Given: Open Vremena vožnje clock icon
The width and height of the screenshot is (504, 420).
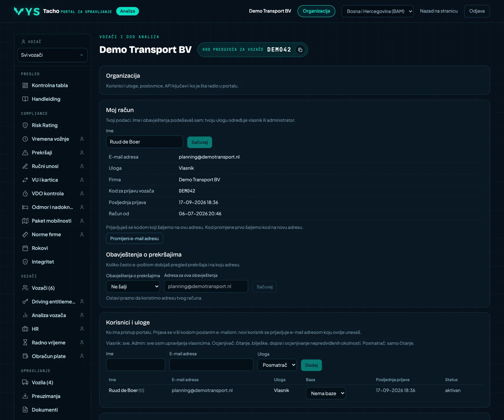Looking at the screenshot, I should click(25, 139).
